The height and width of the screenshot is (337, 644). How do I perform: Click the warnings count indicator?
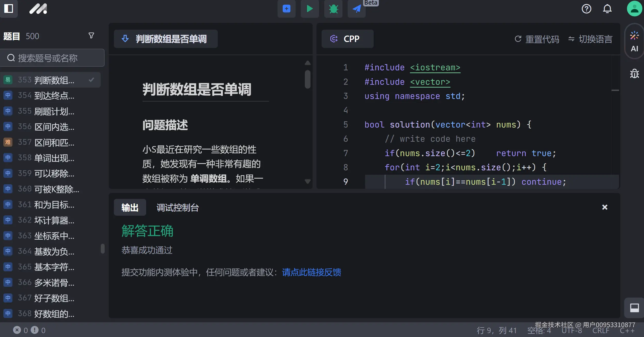[x=38, y=330]
